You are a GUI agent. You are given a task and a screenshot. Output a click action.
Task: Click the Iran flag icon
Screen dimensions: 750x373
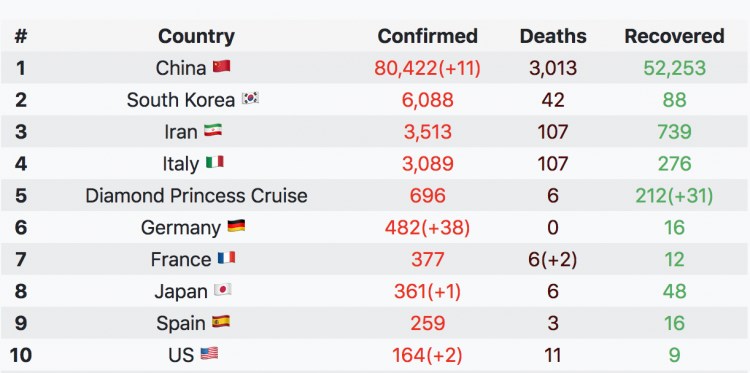tap(213, 130)
